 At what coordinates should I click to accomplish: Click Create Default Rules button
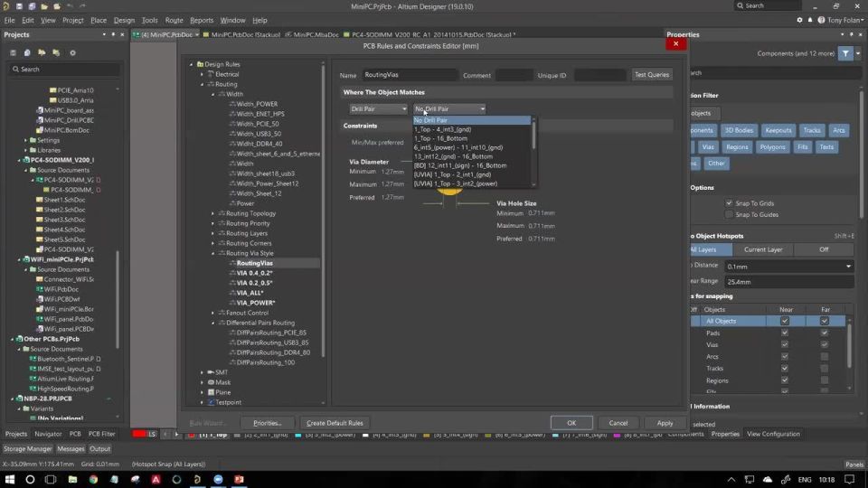335,423
